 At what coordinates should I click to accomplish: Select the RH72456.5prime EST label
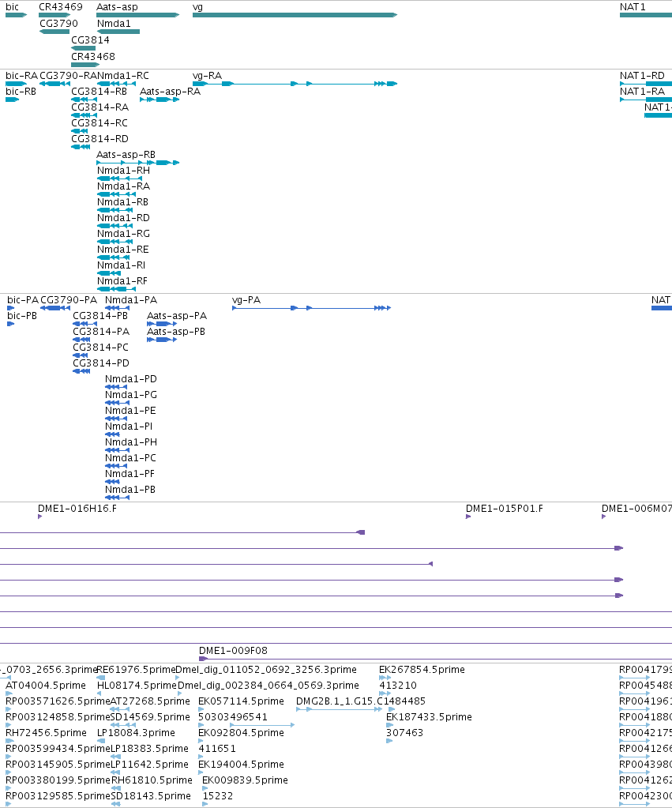pos(46,733)
